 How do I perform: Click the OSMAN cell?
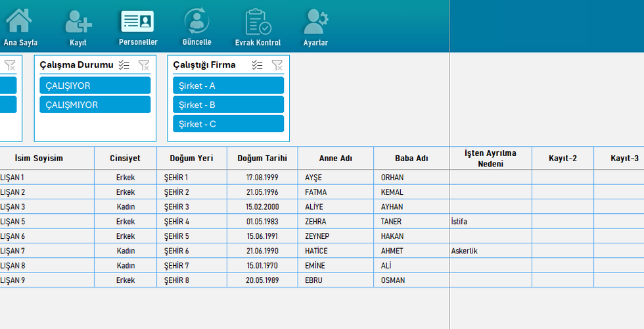click(411, 280)
